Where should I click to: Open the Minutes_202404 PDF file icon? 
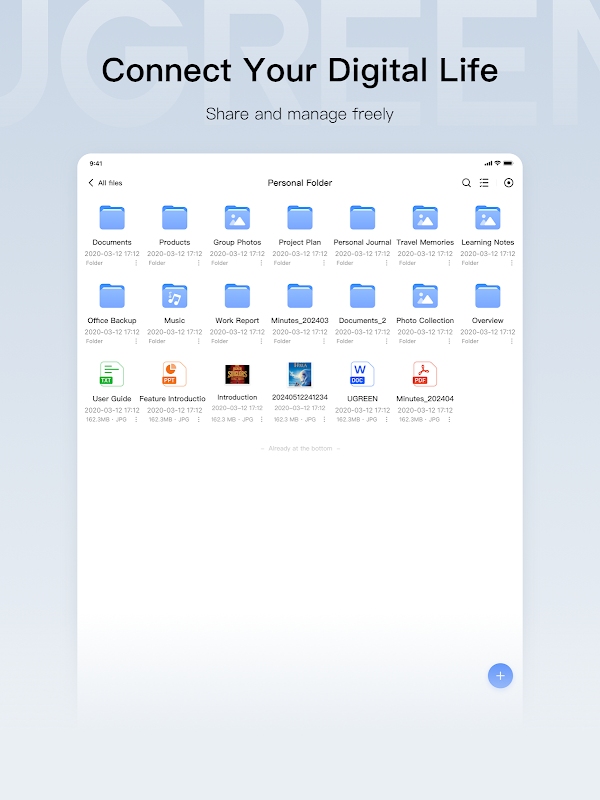pyautogui.click(x=425, y=374)
